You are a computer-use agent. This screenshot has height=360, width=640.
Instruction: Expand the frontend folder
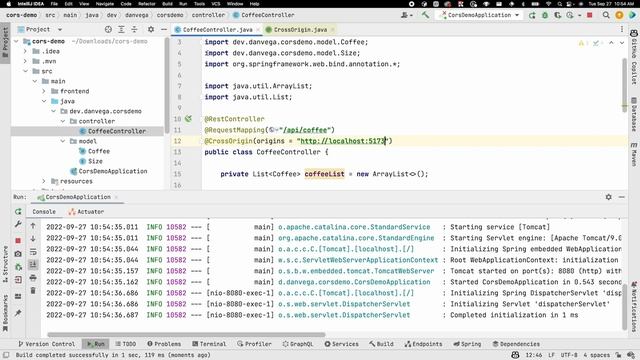(x=44, y=91)
